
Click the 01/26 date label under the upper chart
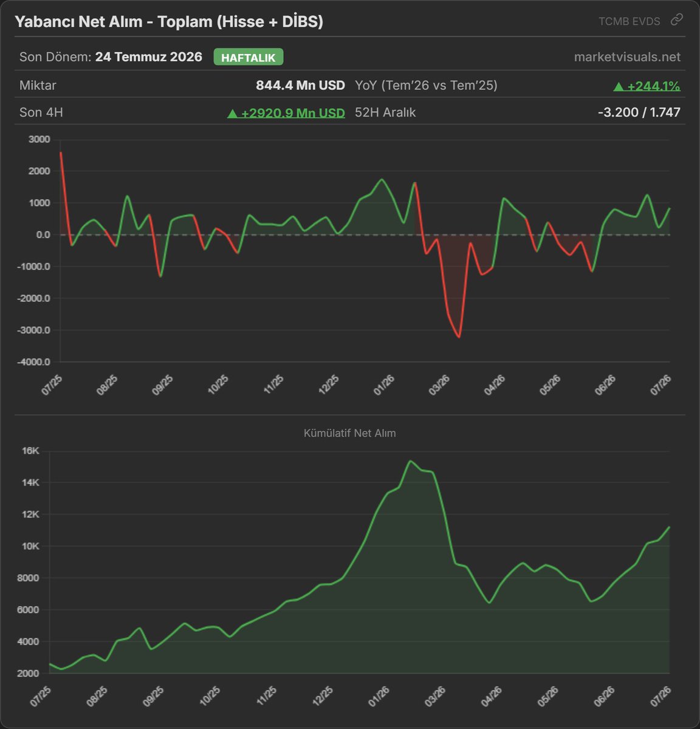[384, 385]
